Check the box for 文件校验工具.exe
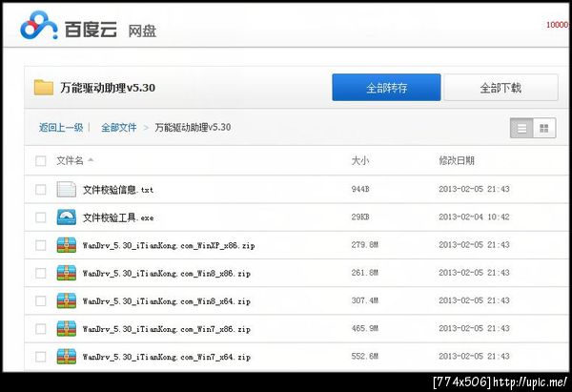Screen dimensions: 572x392 tap(40, 217)
